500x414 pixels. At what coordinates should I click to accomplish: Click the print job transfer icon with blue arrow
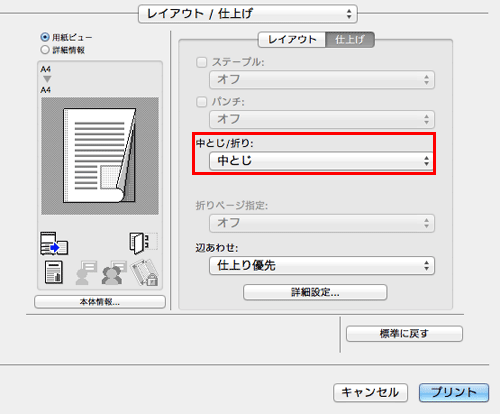pos(54,243)
